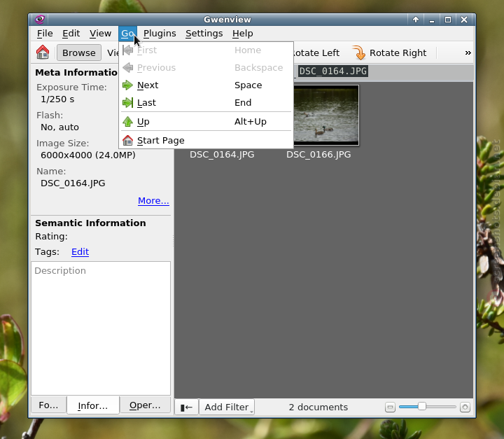Click the Rotate Left toolbar button

(316, 53)
